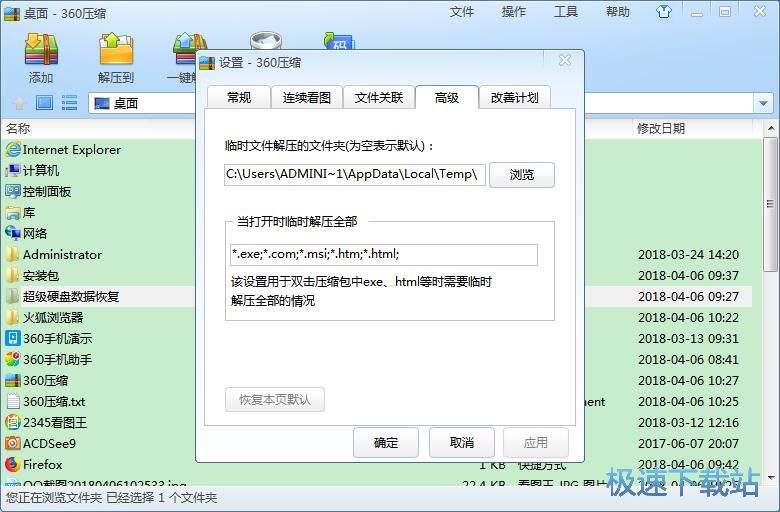This screenshot has width=780, height=512.
Task: Select the 网络 network icon
Action: 13,233
